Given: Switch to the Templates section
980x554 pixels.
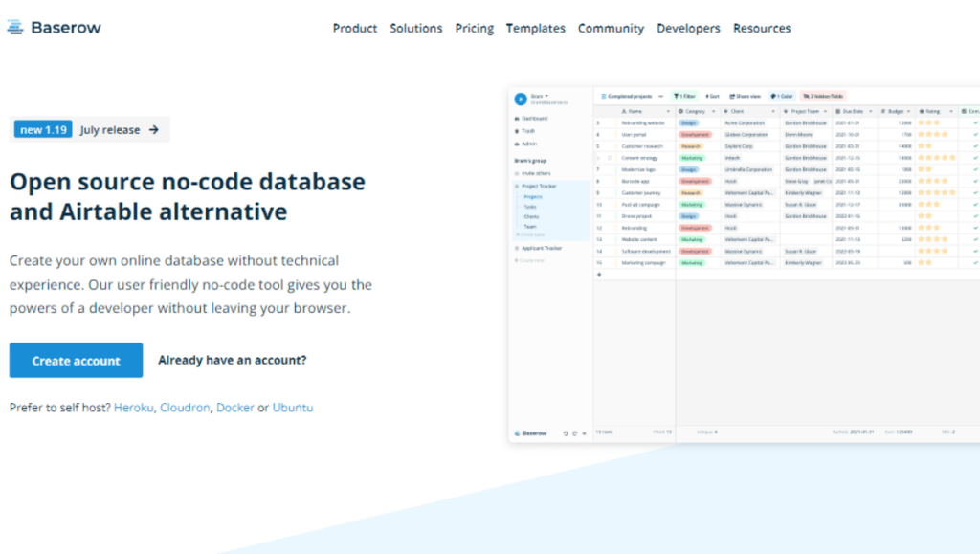Looking at the screenshot, I should pyautogui.click(x=535, y=28).
